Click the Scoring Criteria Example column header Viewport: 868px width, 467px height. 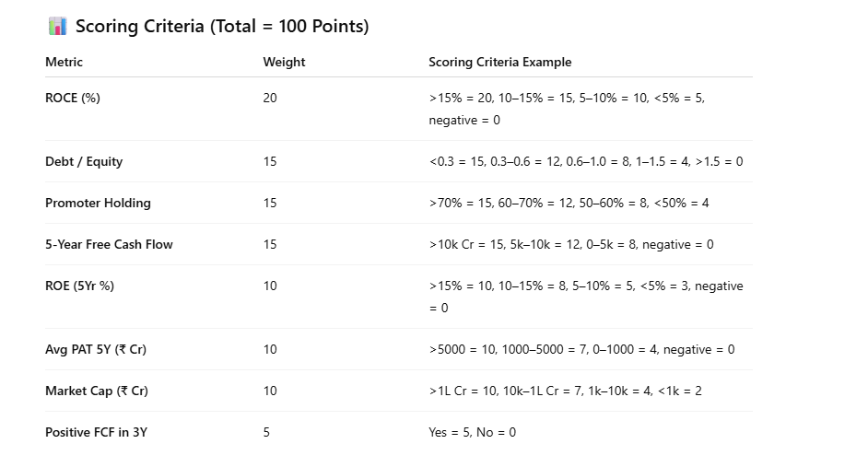[x=499, y=62]
